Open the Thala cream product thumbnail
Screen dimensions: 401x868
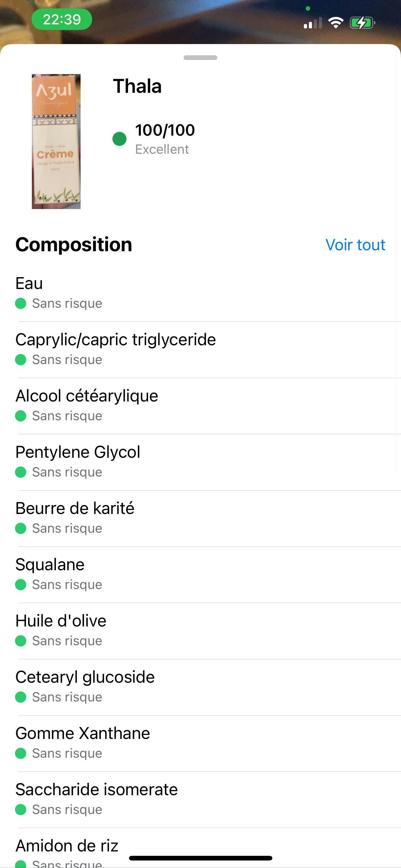56,142
